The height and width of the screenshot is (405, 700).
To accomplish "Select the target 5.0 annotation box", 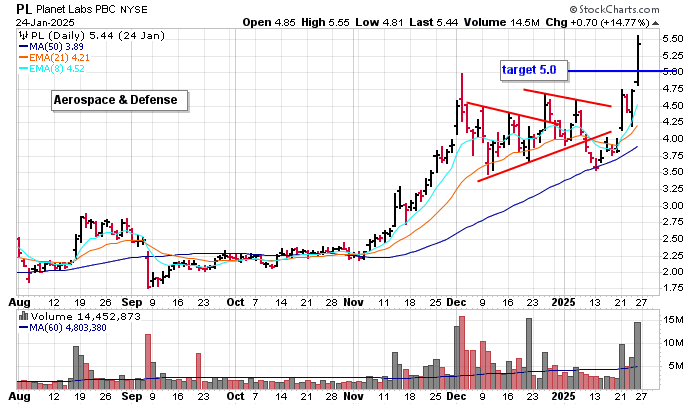I will 534,70.
